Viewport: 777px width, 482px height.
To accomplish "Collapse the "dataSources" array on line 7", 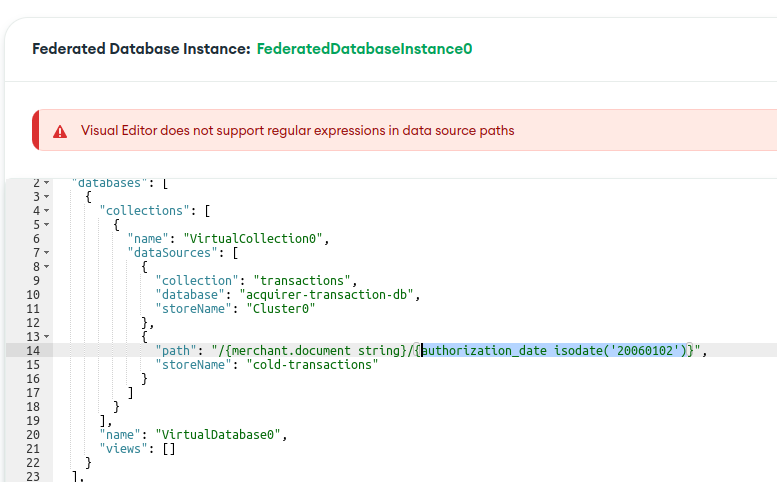I will point(46,253).
